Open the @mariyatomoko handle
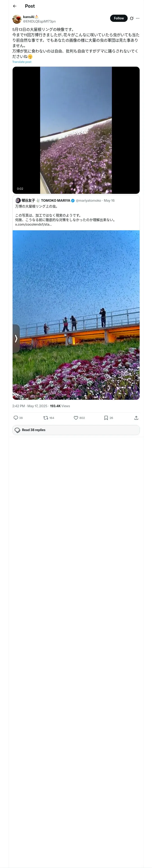Viewport: 152px width, 868px height. click(x=88, y=201)
